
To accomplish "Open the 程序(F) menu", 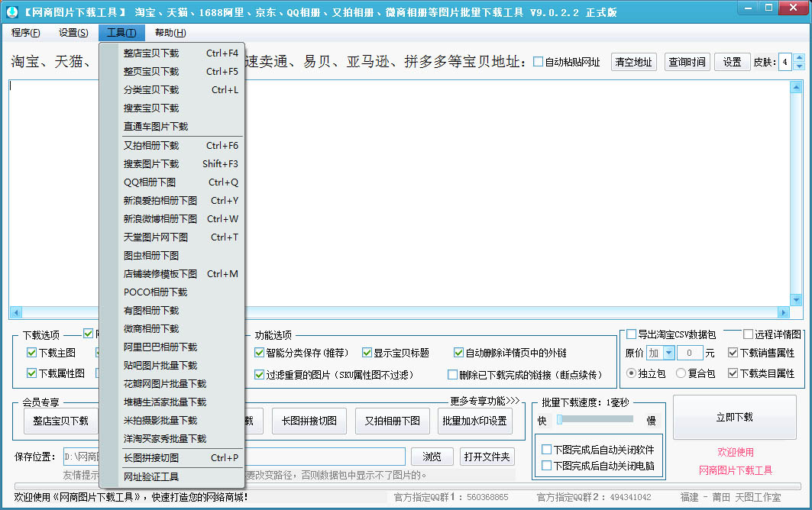I will 25,33.
